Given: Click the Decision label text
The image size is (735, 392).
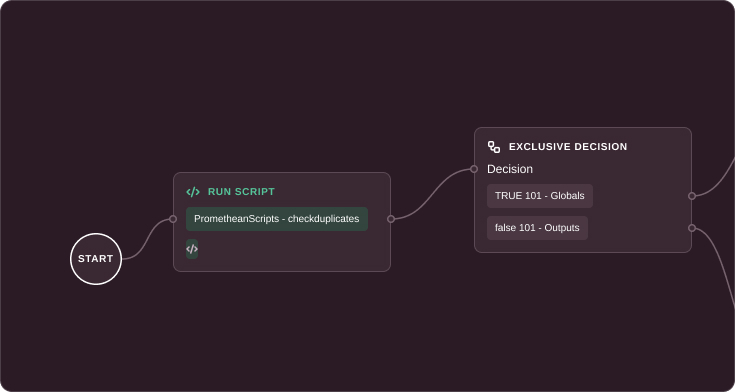Looking at the screenshot, I should click(510, 169).
